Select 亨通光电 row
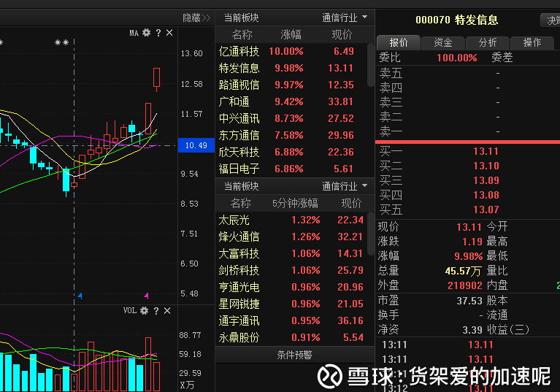Viewport: 560px width, 392px height. [291, 287]
